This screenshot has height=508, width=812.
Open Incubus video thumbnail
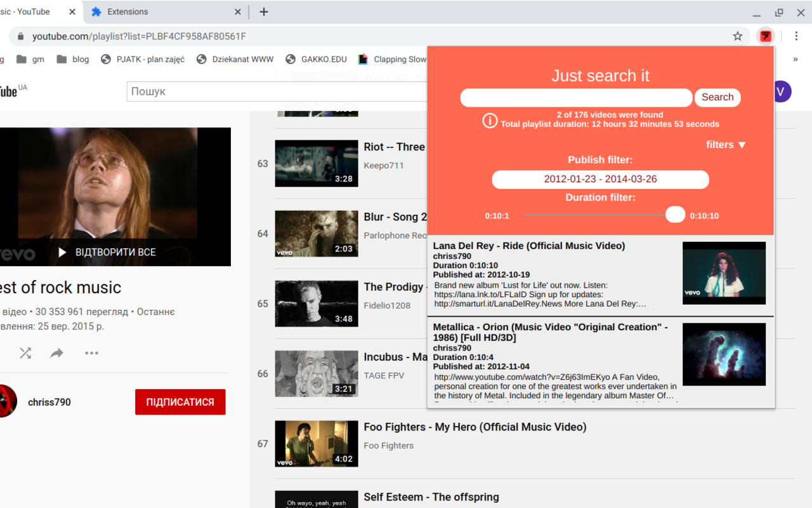317,373
